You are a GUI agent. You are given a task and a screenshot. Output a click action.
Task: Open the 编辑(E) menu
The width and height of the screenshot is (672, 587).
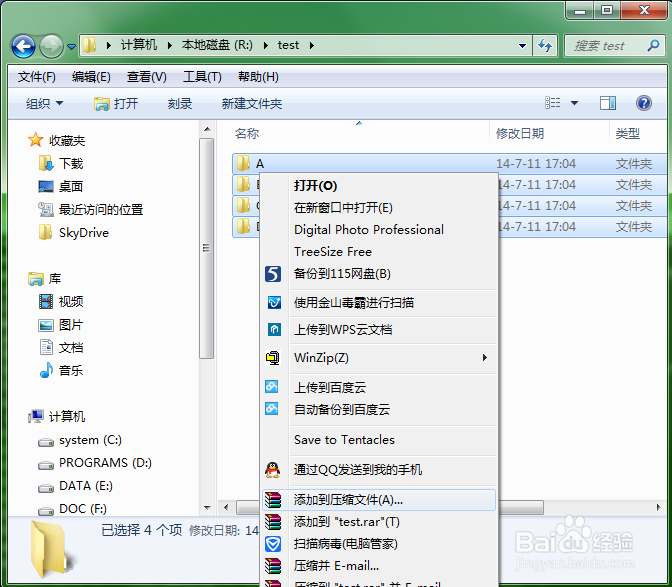[91, 77]
